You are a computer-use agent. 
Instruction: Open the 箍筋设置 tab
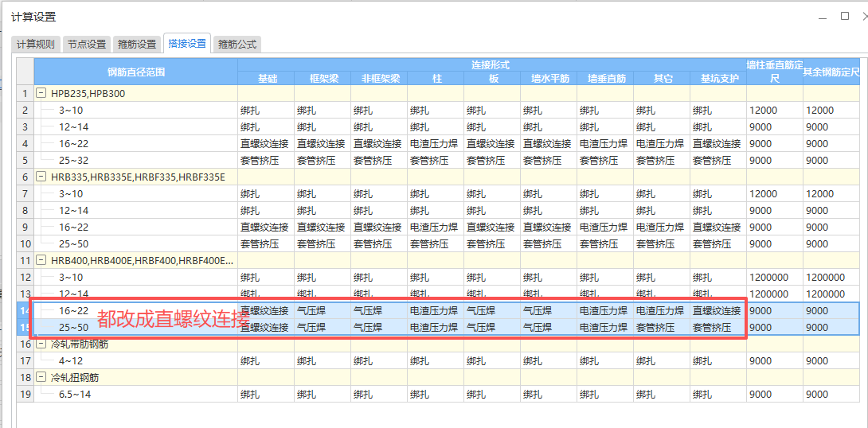[x=137, y=45]
